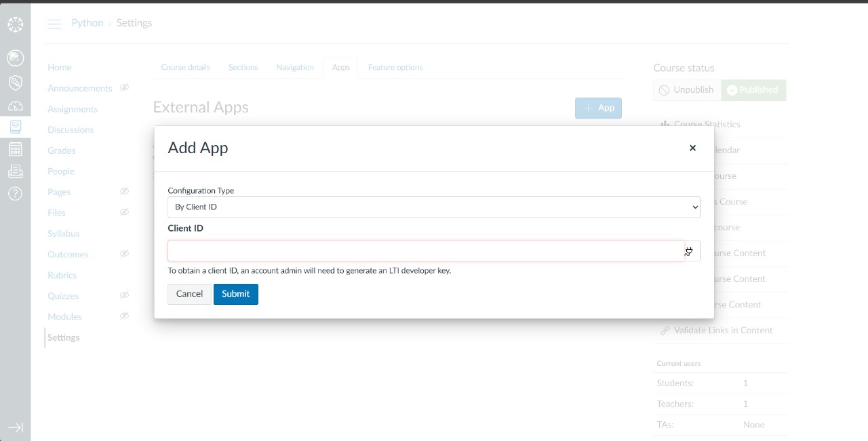Click the Canvas logo in global navigation
Image resolution: width=868 pixels, height=441 pixels.
tap(15, 25)
